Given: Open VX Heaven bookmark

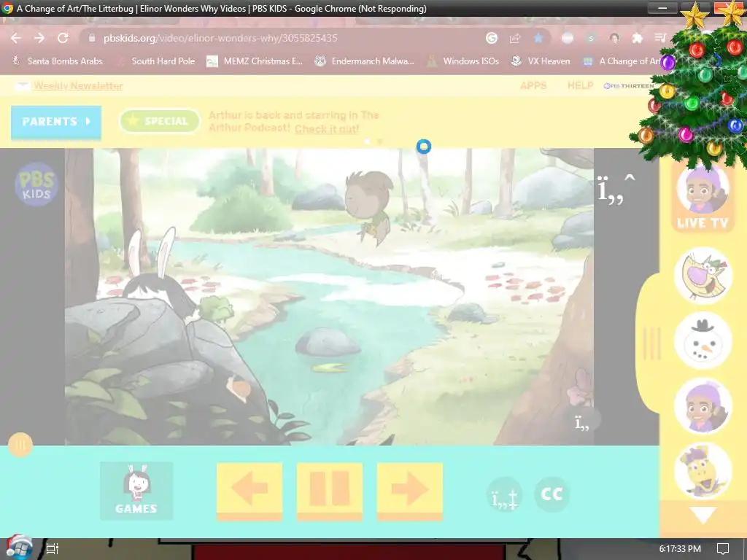Looking at the screenshot, I should (x=541, y=61).
